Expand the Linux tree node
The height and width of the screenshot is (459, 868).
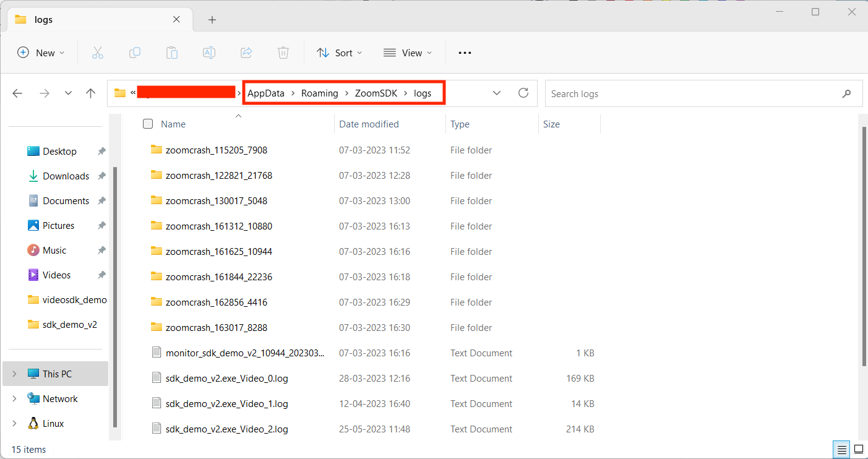[x=14, y=423]
